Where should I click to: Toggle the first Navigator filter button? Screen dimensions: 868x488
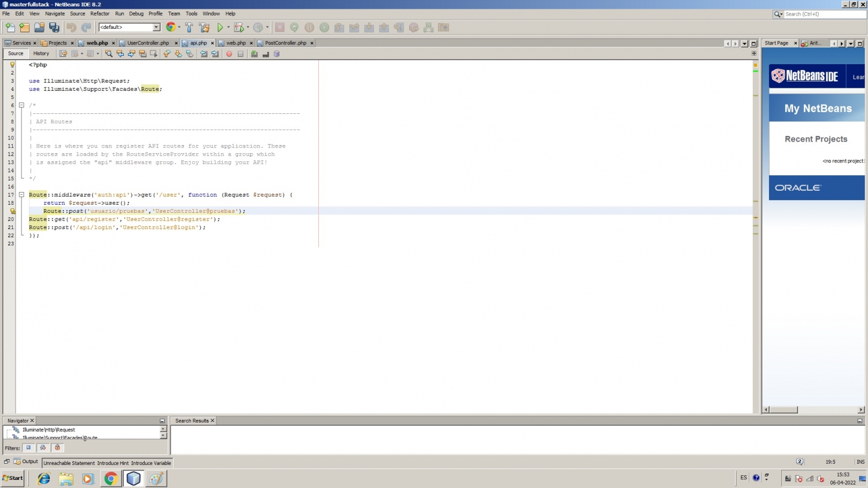(28, 448)
